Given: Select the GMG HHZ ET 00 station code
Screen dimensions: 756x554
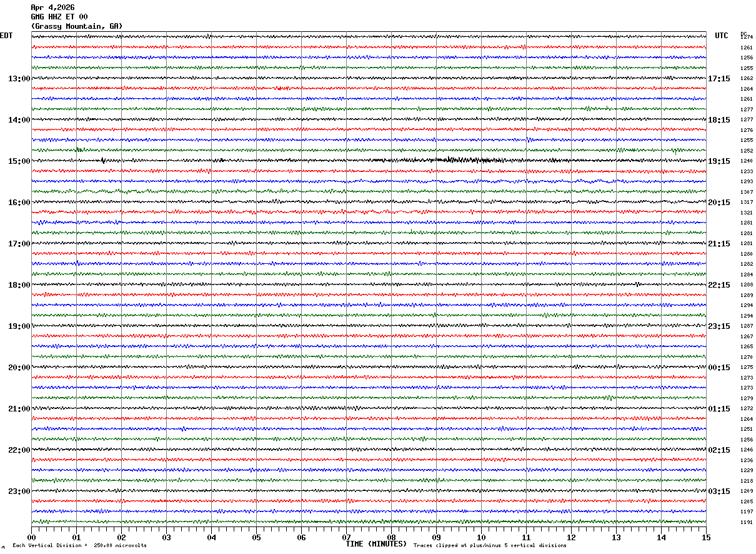Looking at the screenshot, I should (x=59, y=17).
